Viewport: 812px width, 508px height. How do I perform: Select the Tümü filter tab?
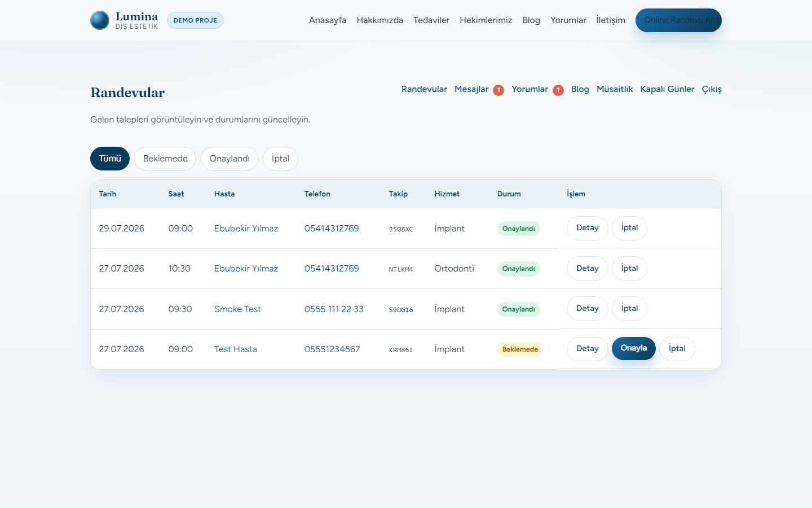click(110, 159)
